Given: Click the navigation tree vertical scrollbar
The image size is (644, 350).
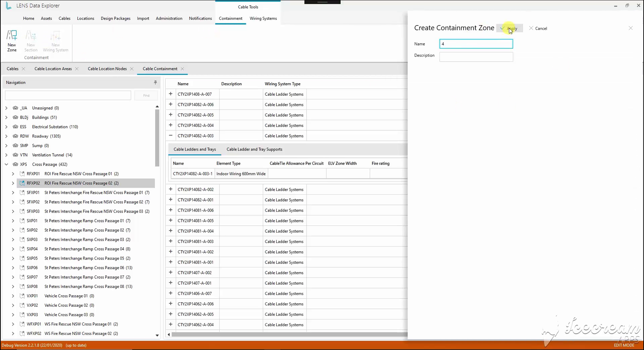Looking at the screenshot, I should click(157, 138).
